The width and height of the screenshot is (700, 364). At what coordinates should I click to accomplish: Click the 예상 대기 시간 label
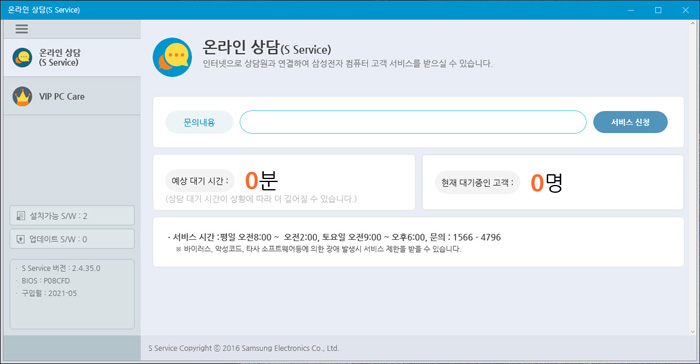200,181
